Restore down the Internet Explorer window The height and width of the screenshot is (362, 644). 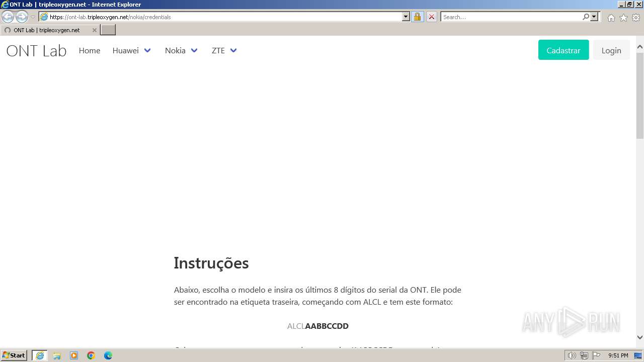629,5
